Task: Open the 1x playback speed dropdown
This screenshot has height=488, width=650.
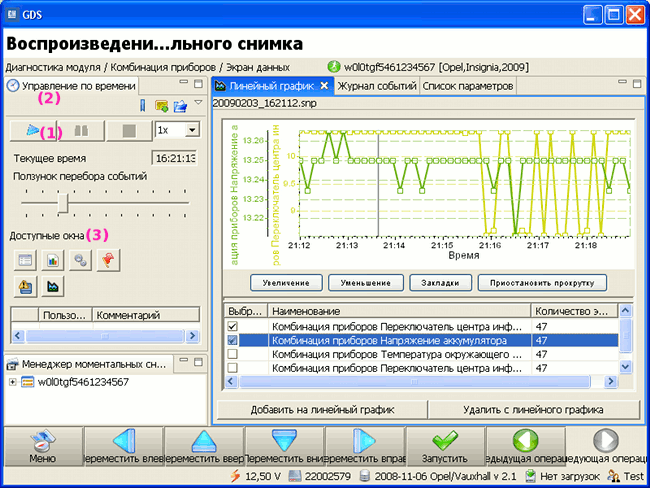Action: 192,130
